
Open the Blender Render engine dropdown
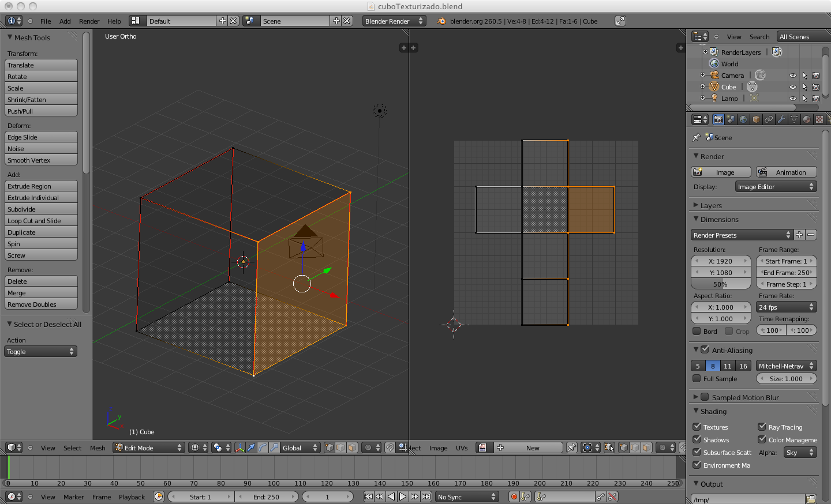394,21
